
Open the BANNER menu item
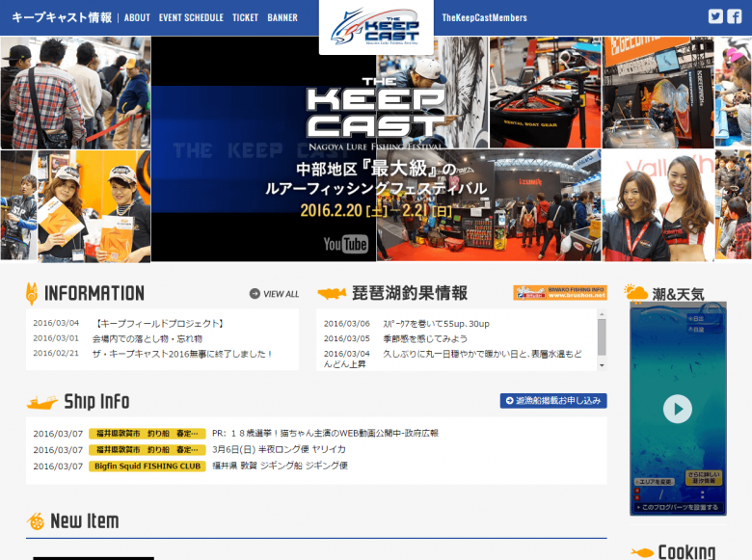pos(282,17)
